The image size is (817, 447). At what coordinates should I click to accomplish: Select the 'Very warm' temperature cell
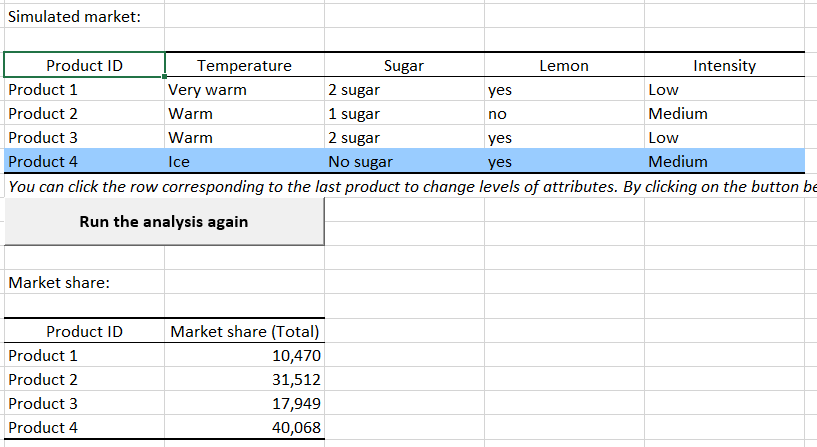click(x=208, y=90)
